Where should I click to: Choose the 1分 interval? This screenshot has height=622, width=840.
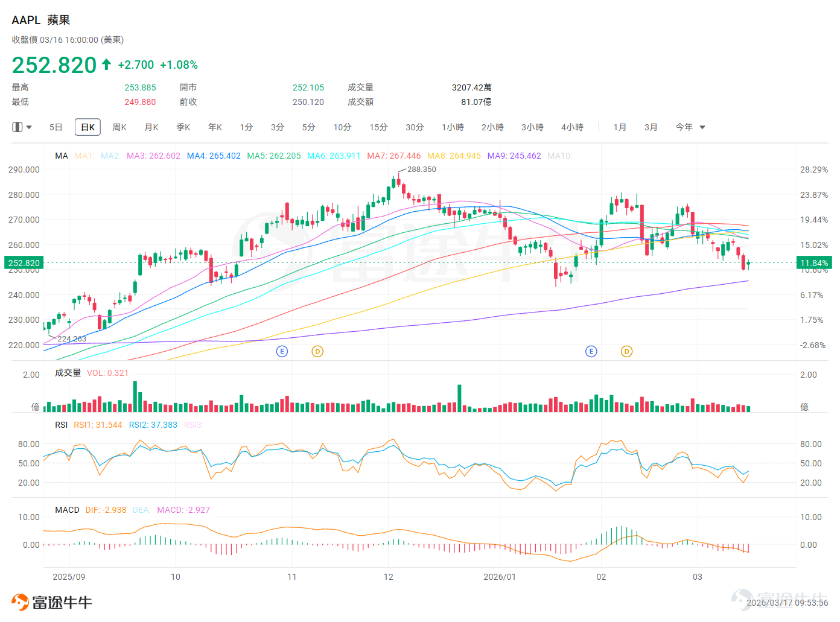pos(246,127)
